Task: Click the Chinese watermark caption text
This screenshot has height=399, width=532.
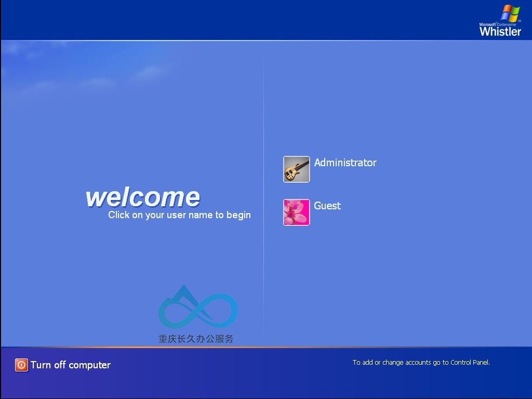Action: point(196,339)
